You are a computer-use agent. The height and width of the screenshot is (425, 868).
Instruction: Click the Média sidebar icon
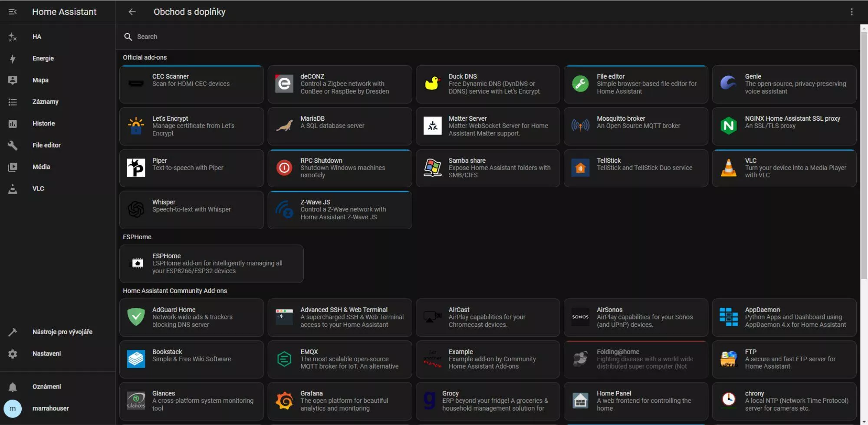click(13, 167)
